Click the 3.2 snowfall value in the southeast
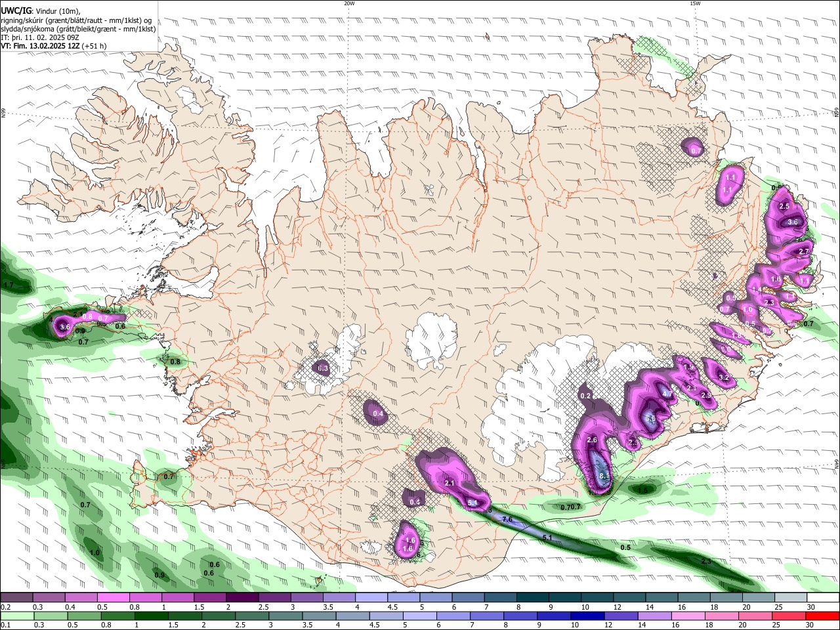This screenshot has height=630, width=840. [x=724, y=378]
